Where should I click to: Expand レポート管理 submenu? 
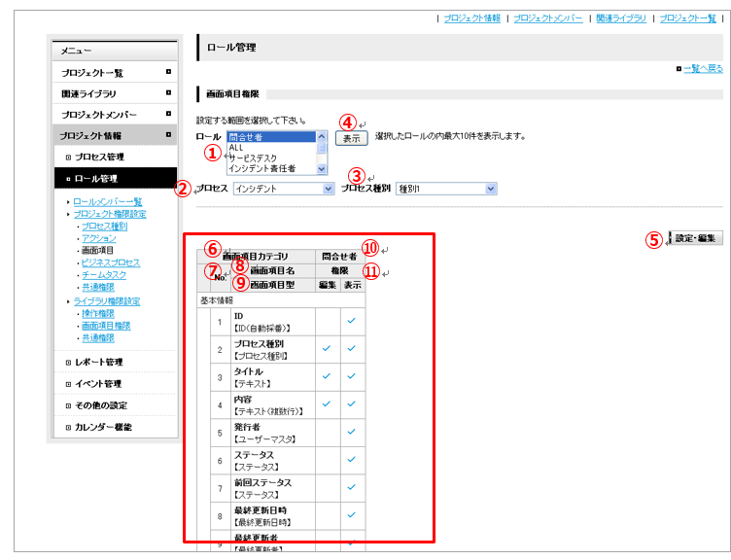115,362
